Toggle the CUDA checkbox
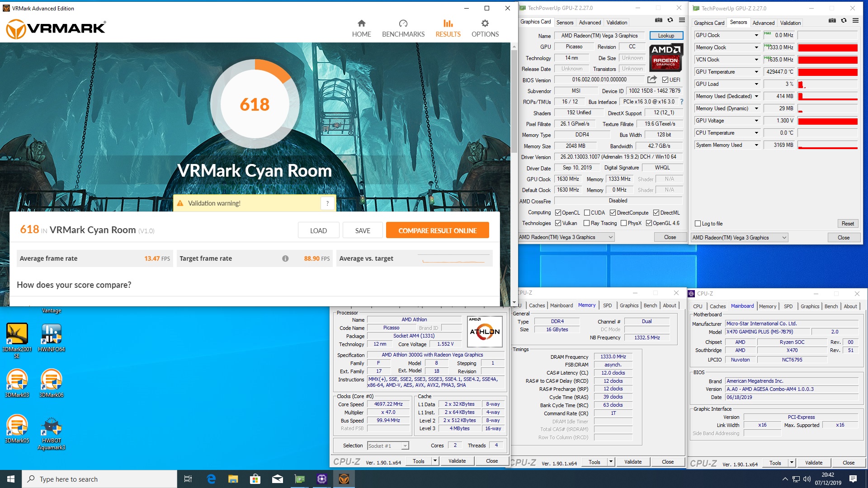Viewport: 868px width, 488px height. pyautogui.click(x=587, y=213)
